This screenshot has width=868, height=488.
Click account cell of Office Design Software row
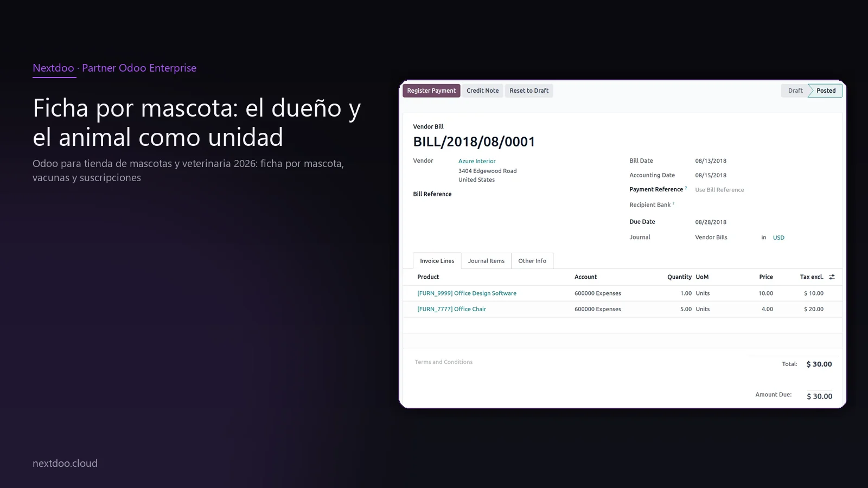click(598, 293)
